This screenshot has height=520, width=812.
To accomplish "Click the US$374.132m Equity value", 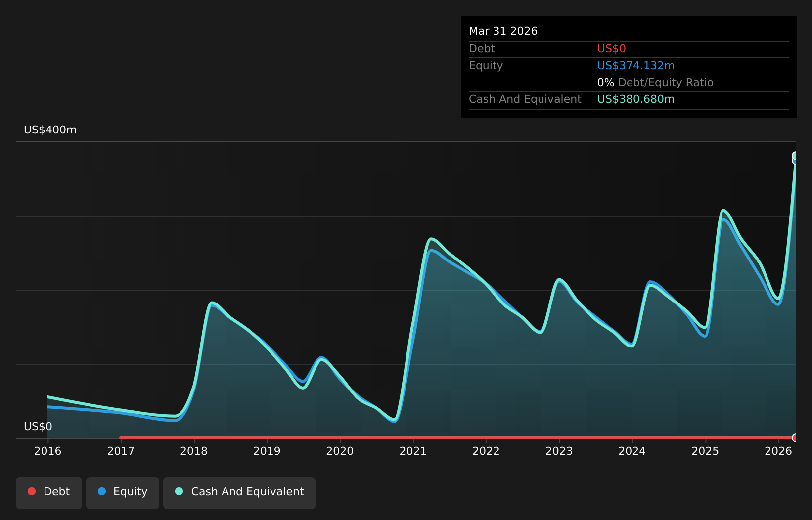I will click(636, 66).
